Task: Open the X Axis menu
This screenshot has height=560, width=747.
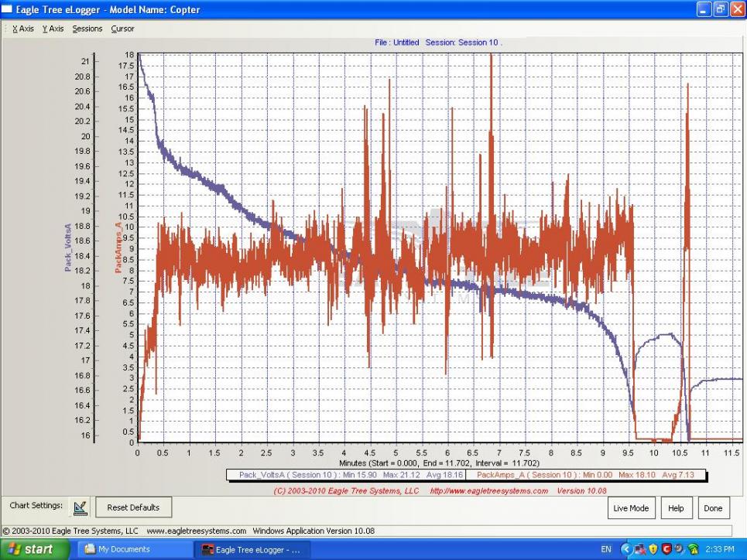Action: pyautogui.click(x=22, y=29)
